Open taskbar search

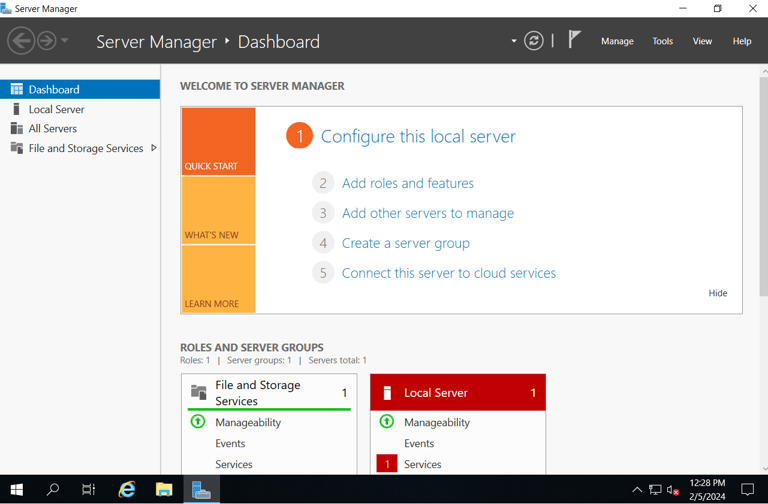coord(52,489)
